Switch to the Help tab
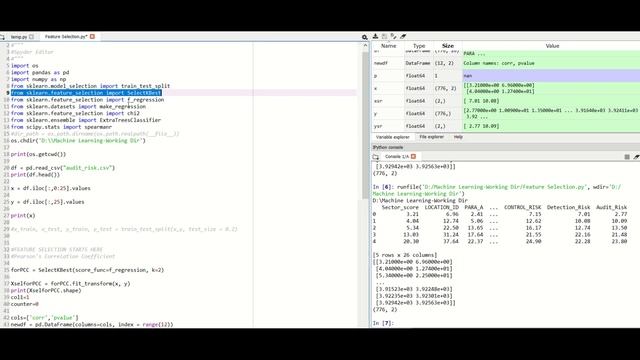This screenshot has width=640, height=360. [x=458, y=137]
